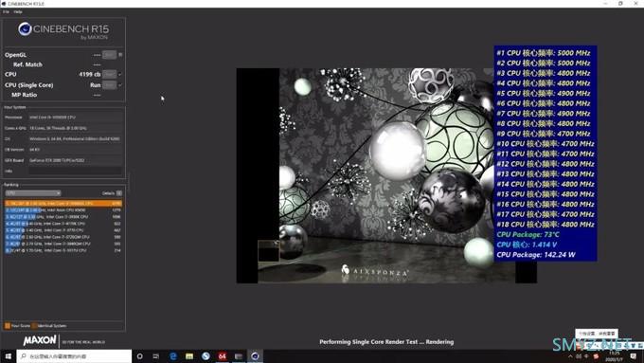
Task: Open the dark window app in taskbar
Action: [239, 356]
